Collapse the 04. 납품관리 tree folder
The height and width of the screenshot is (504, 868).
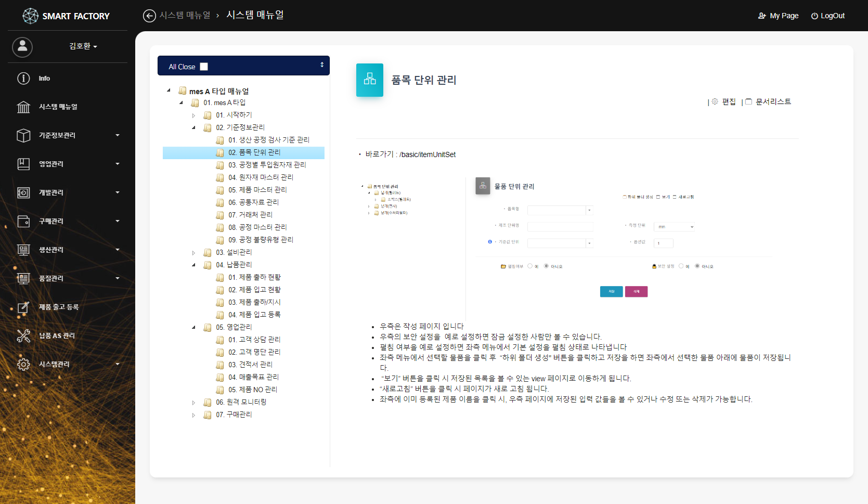[x=193, y=265]
